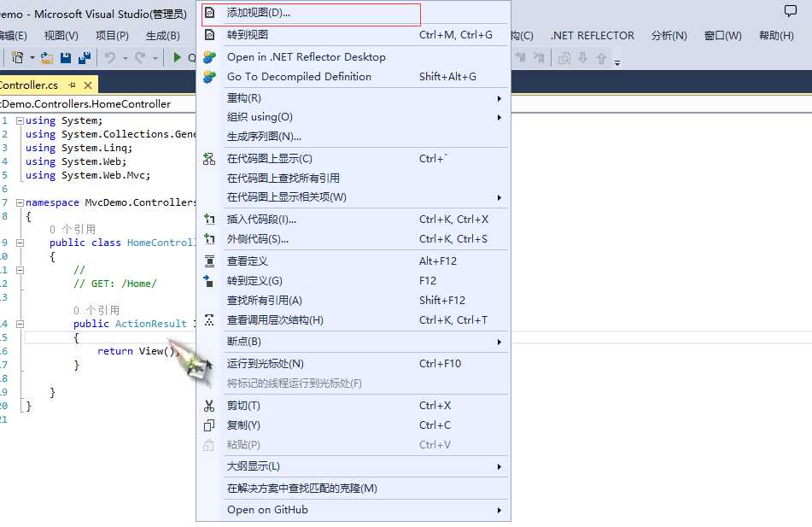Image resolution: width=812 pixels, height=527 pixels.
Task: Open the MvcDemo.Controllers.HomeController navigation dropdown
Action: pos(98,104)
